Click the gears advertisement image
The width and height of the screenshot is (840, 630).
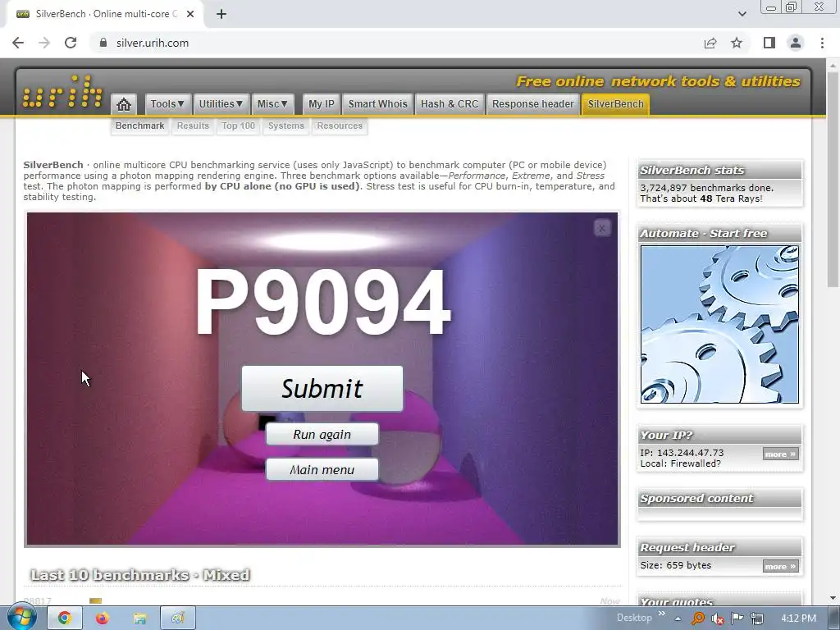(719, 324)
